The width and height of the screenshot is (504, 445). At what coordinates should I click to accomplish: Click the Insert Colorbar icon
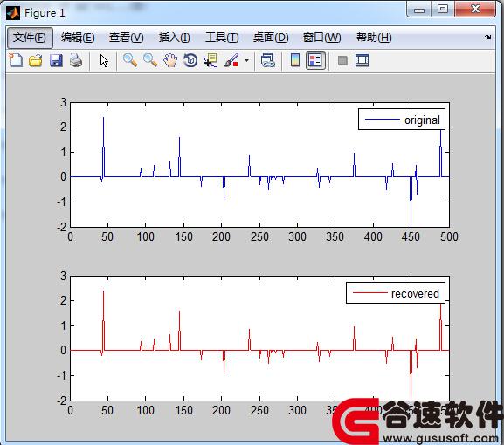(295, 60)
